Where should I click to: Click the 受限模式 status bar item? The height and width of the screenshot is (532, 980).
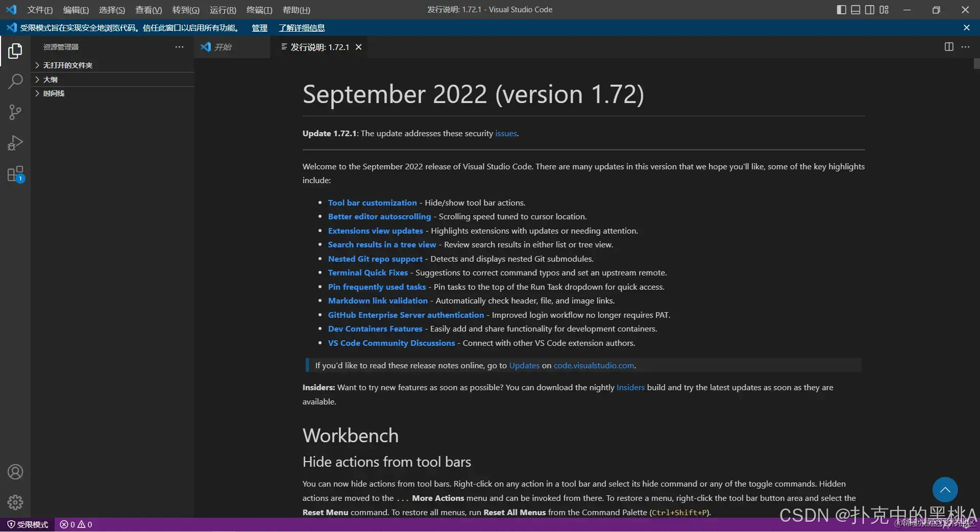tap(28, 524)
